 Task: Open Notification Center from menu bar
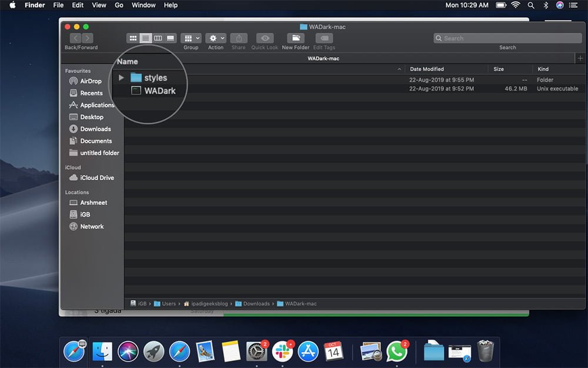573,5
